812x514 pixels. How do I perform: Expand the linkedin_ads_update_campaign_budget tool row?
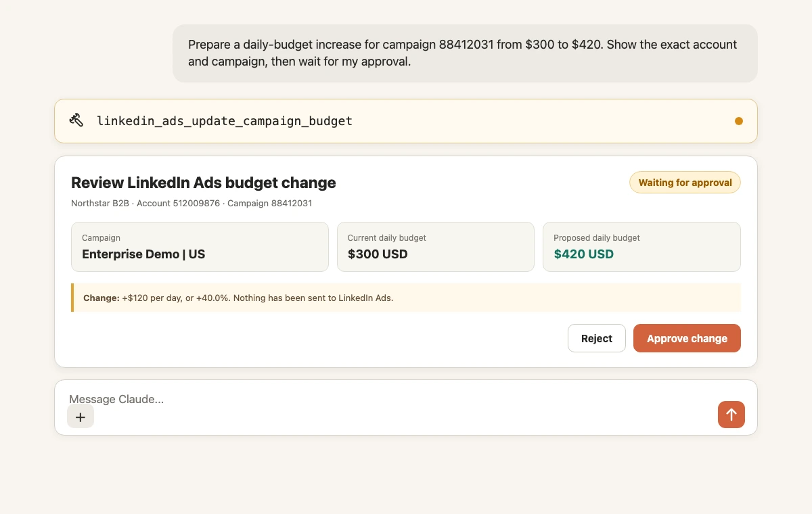(406, 121)
